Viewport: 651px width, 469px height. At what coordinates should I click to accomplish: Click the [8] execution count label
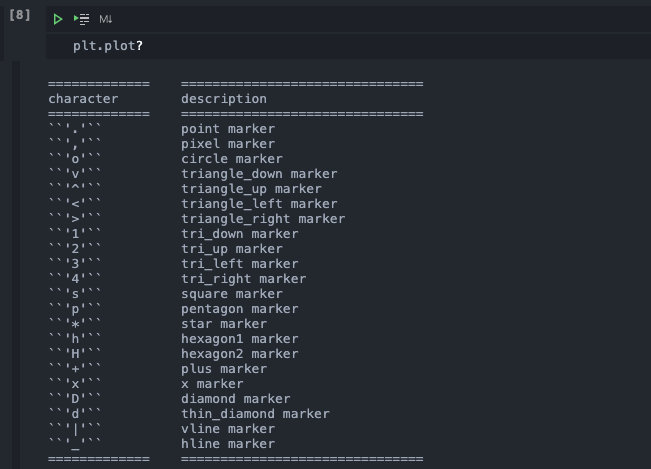[19, 17]
